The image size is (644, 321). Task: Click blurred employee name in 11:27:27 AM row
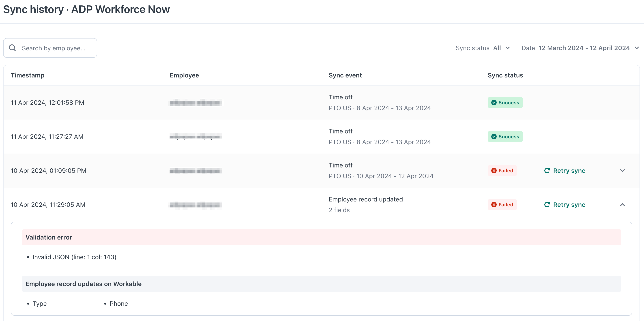[196, 137]
